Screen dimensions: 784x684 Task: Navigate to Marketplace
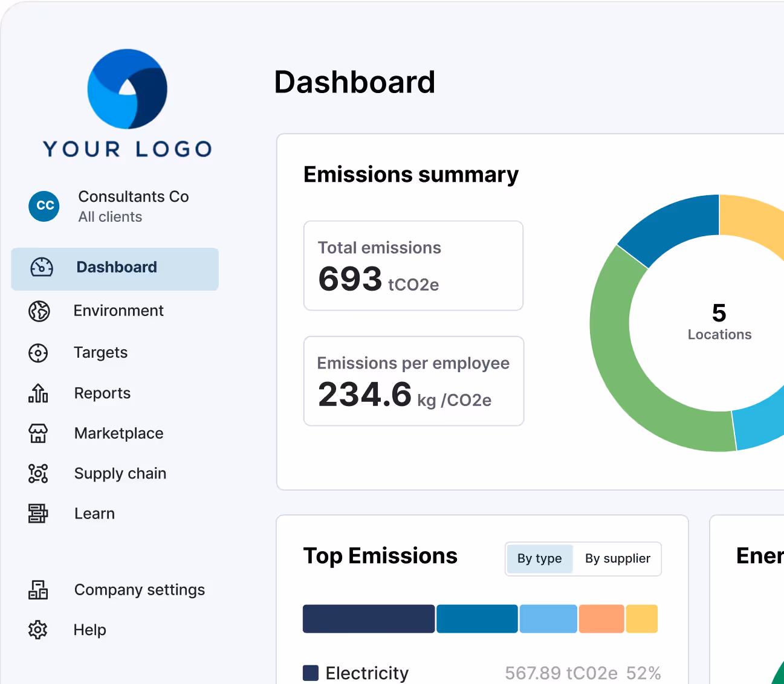click(118, 433)
